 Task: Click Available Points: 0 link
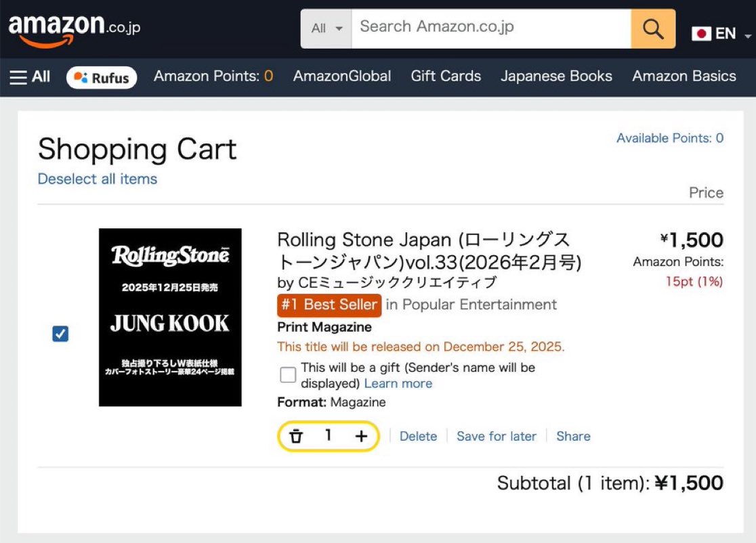(x=670, y=138)
